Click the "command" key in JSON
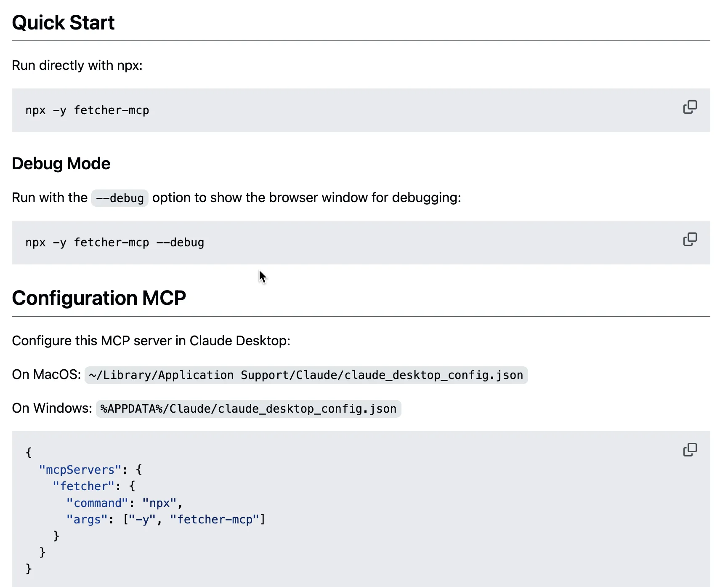The width and height of the screenshot is (728, 587). click(x=97, y=503)
